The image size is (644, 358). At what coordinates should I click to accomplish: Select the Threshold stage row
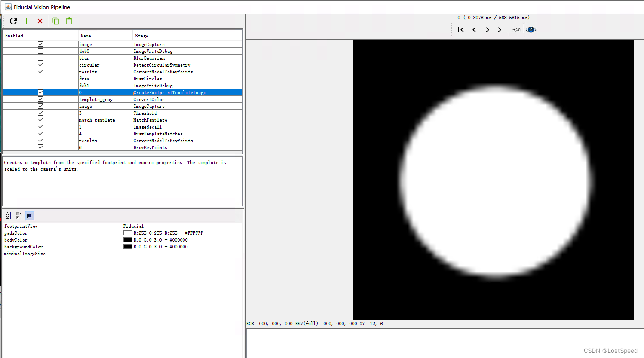point(123,113)
